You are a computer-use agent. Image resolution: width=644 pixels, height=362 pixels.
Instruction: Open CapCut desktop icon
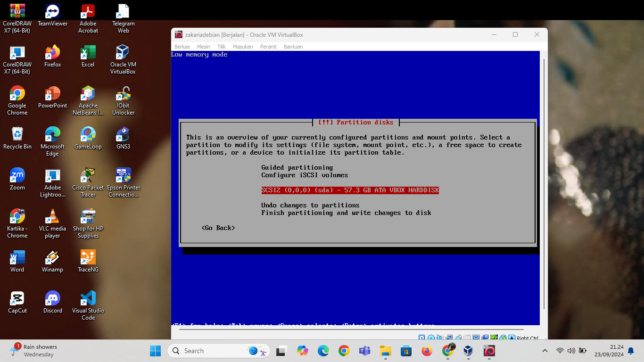[17, 303]
